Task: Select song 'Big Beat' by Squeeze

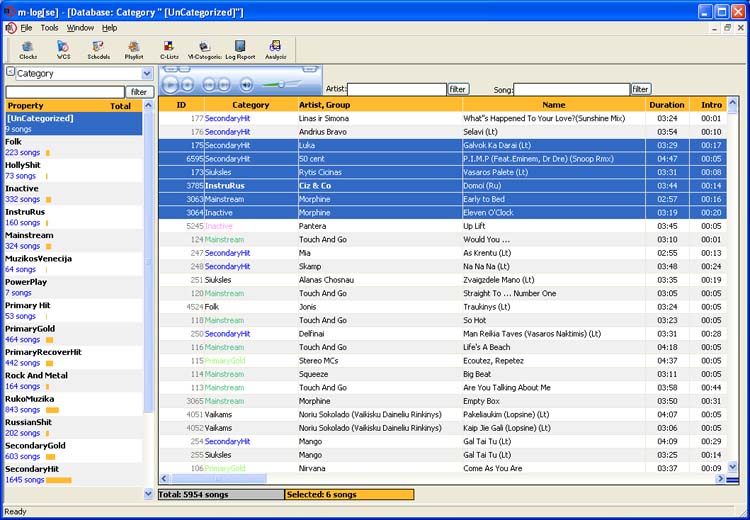Action: (443, 374)
